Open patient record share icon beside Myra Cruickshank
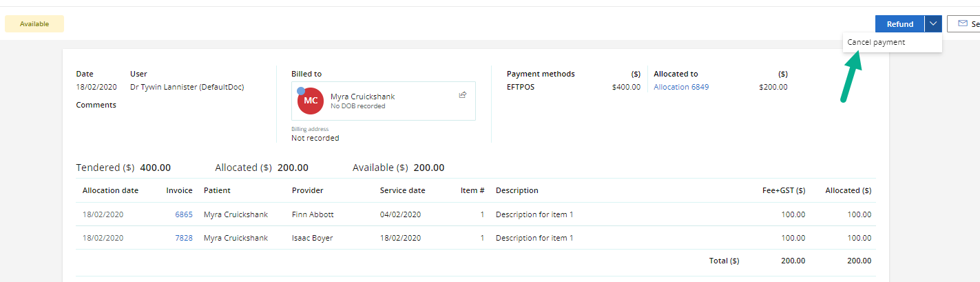The image size is (980, 282). coord(463,94)
